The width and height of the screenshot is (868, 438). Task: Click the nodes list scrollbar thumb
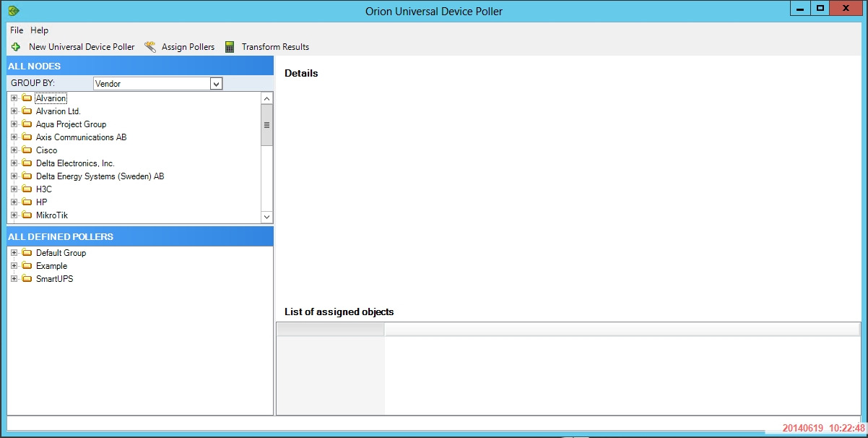266,124
